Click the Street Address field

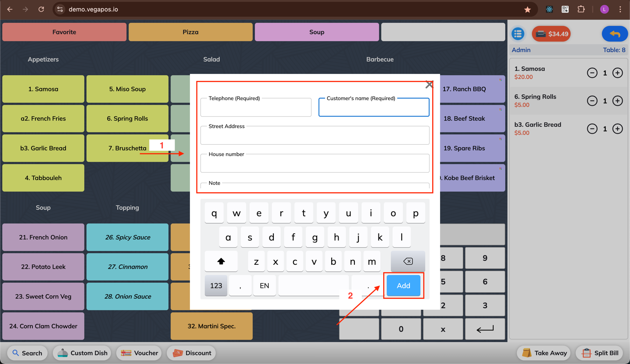coord(315,135)
